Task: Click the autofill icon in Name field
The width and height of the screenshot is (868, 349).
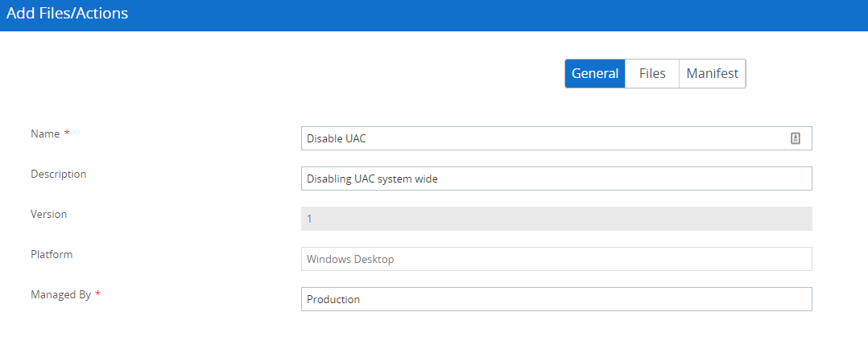Action: pyautogui.click(x=795, y=138)
